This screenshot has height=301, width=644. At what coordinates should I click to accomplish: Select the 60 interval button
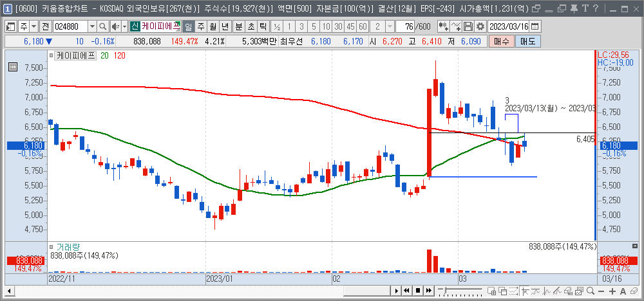[x=363, y=26]
